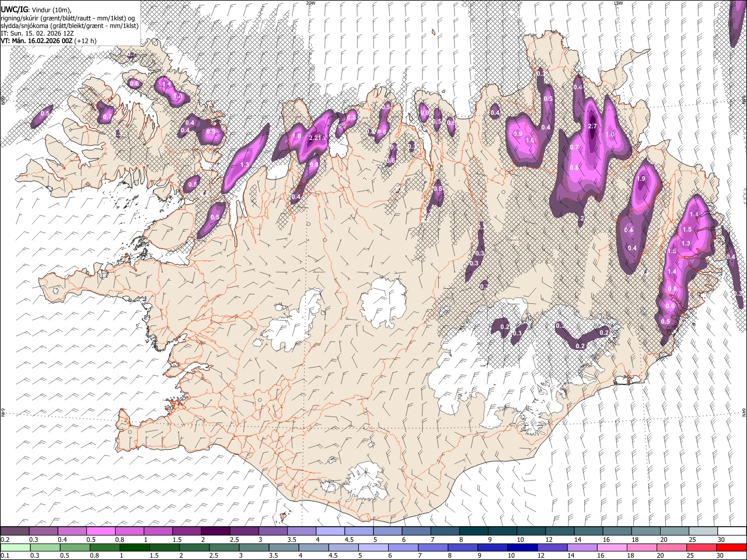Click the "2.2" snowfall value label
Image resolution: width=747 pixels, height=560 pixels.
tap(313, 138)
